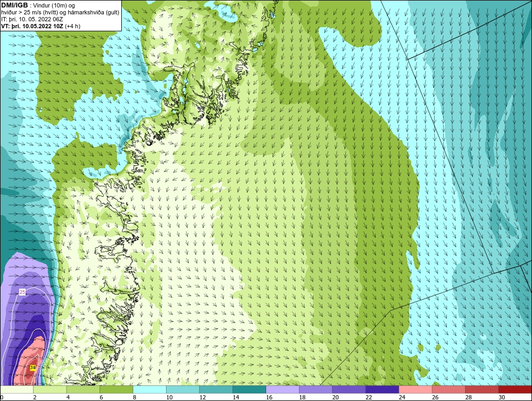Click the legend scale value 20
The image size is (532, 401).
click(336, 397)
